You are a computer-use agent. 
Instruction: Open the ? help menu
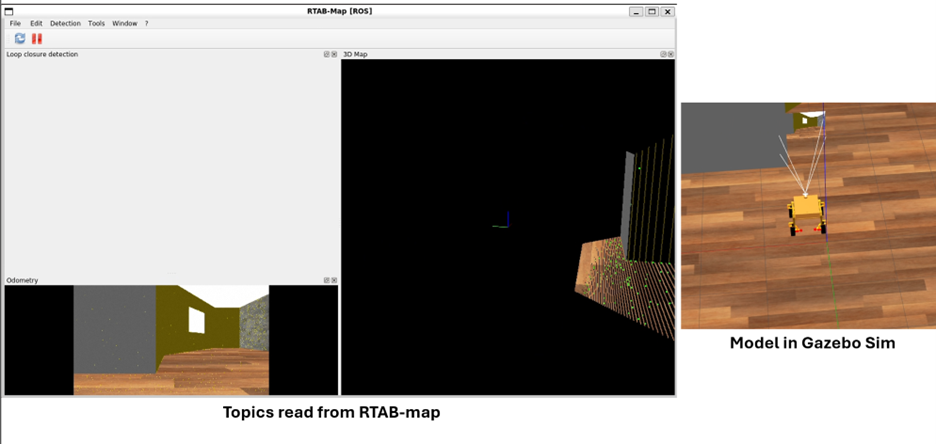pyautogui.click(x=146, y=23)
